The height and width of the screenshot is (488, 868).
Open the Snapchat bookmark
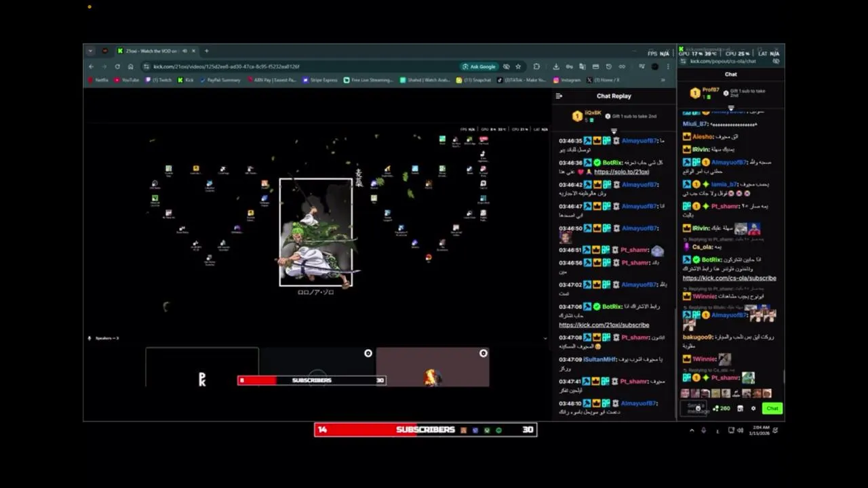473,80
